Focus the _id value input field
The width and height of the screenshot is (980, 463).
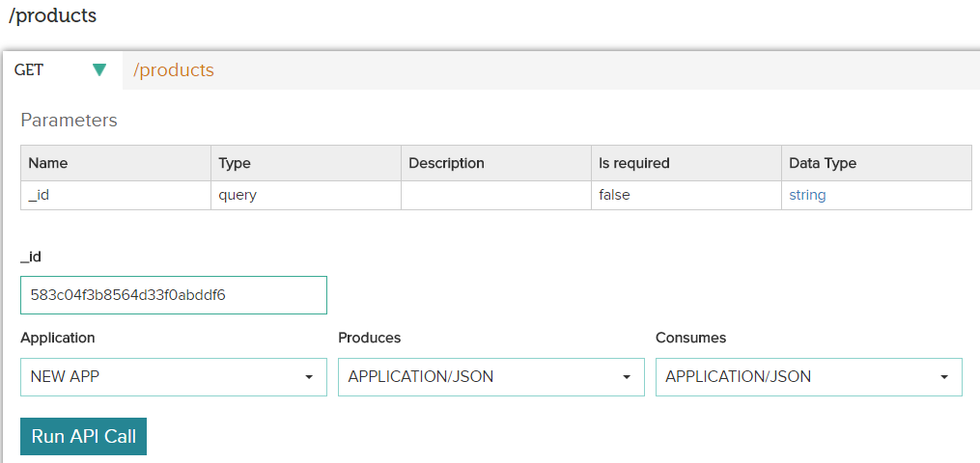173,295
